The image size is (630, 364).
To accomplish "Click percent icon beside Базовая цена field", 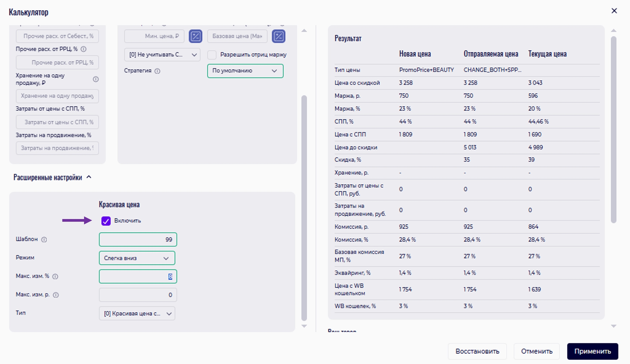I will [x=278, y=36].
